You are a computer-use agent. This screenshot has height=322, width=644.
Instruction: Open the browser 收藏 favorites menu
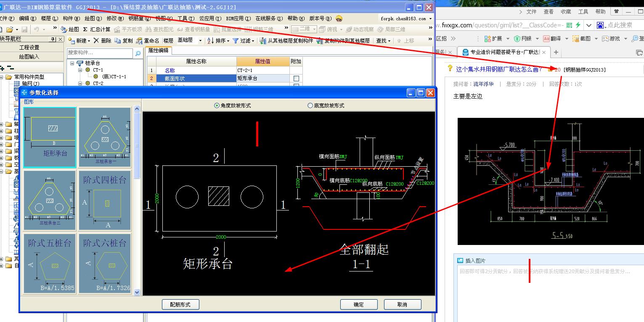[x=566, y=12]
